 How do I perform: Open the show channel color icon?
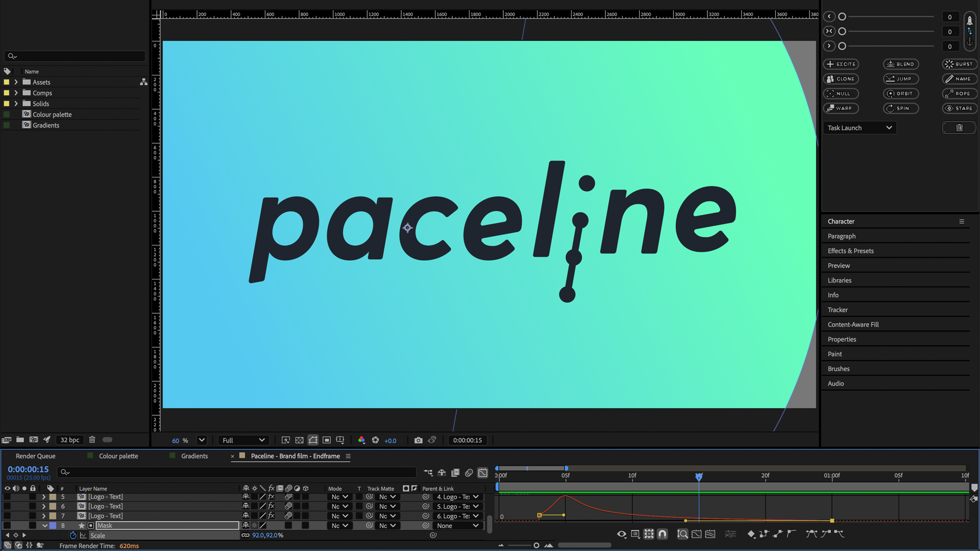[x=361, y=440]
